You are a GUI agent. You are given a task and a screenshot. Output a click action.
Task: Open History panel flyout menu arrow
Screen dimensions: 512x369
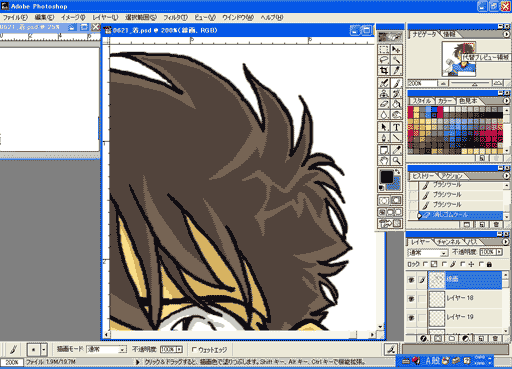pos(506,175)
